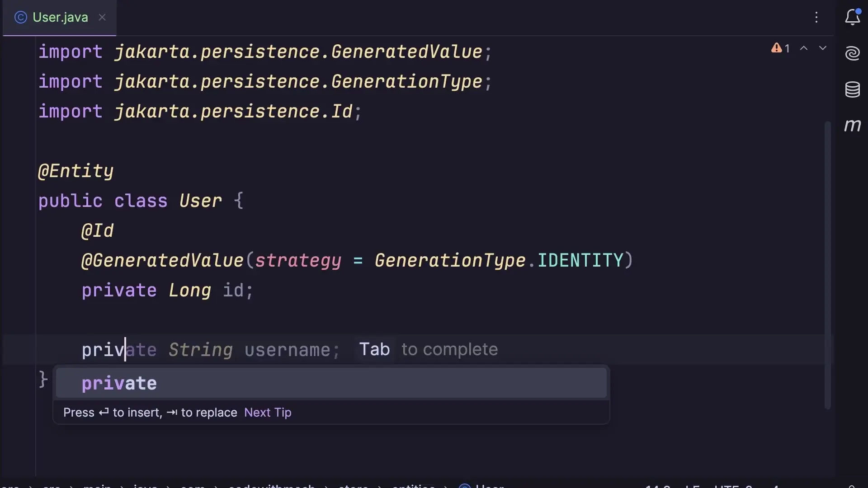Image resolution: width=868 pixels, height=488 pixels.
Task: Click the Java class icon on User.java tab
Action: (x=21, y=17)
